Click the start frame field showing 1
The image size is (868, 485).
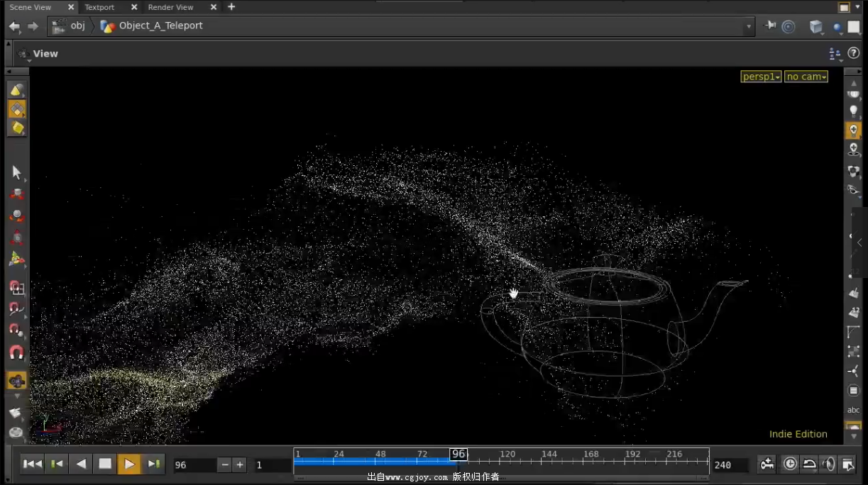pyautogui.click(x=272, y=465)
